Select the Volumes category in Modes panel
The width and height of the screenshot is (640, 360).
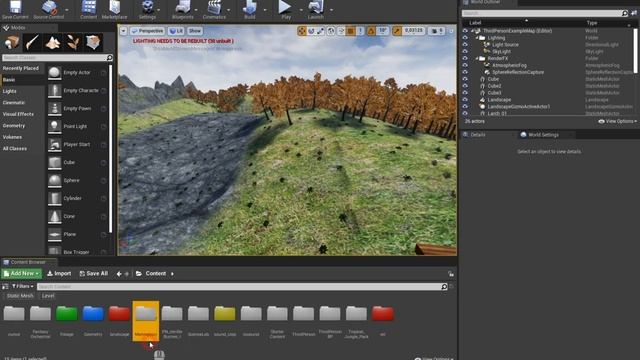pyautogui.click(x=22, y=137)
